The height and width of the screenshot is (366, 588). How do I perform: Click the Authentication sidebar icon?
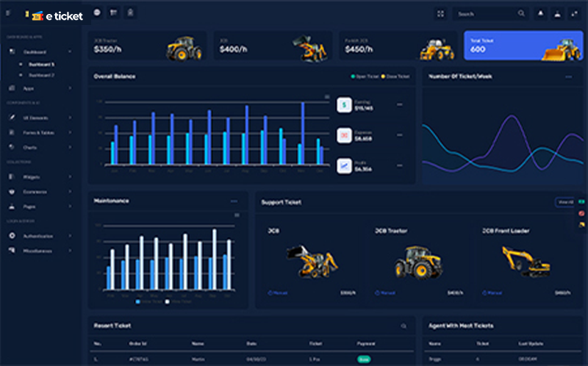coord(12,235)
